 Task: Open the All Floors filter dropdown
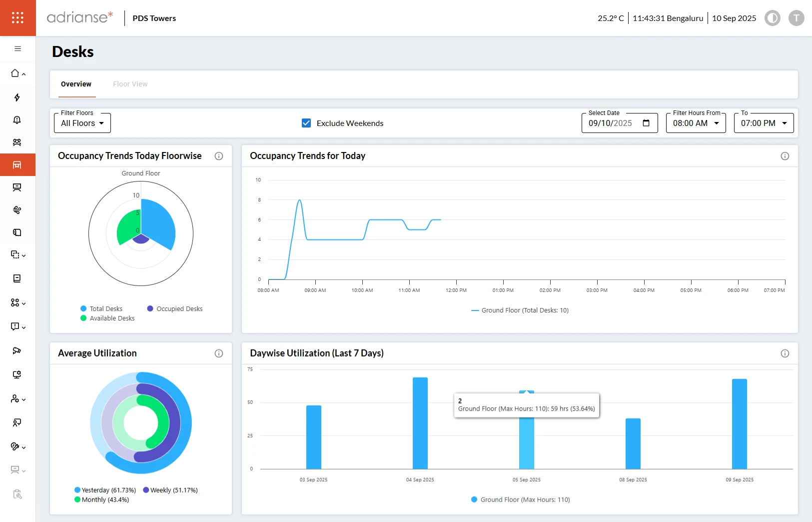tap(82, 123)
